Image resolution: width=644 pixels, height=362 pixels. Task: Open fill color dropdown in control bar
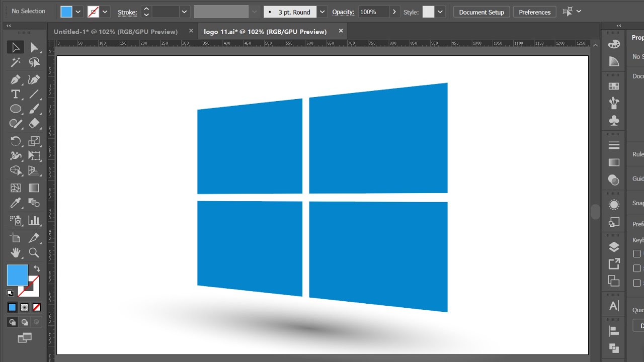coord(78,12)
